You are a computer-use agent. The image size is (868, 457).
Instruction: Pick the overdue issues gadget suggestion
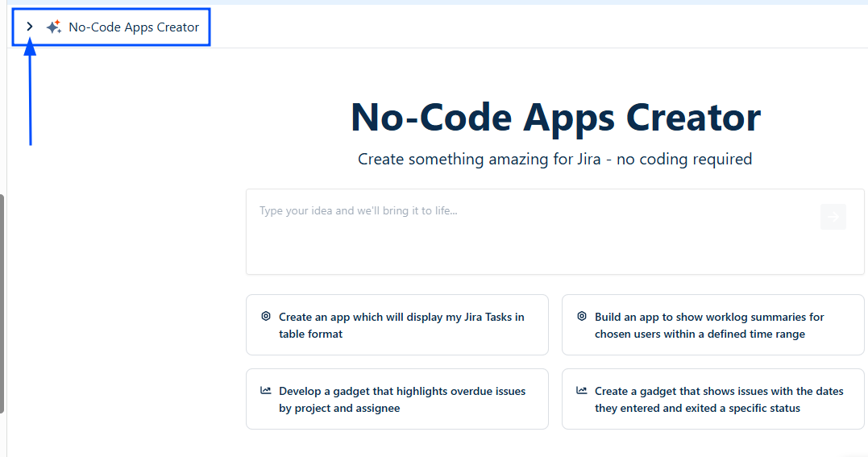point(401,399)
